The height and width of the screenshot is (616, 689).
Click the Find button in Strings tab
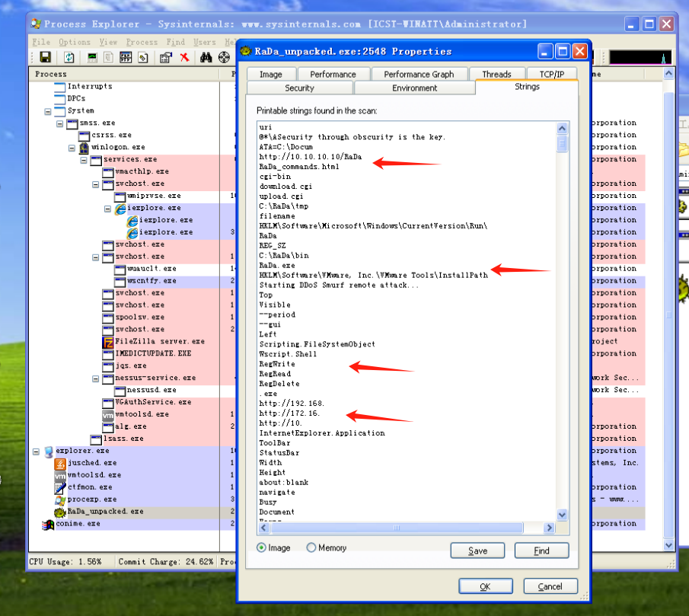tap(542, 551)
